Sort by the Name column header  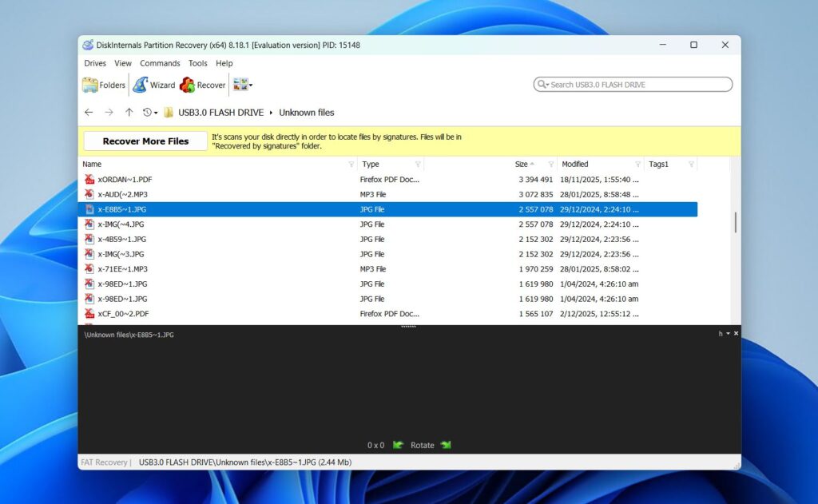coord(92,164)
